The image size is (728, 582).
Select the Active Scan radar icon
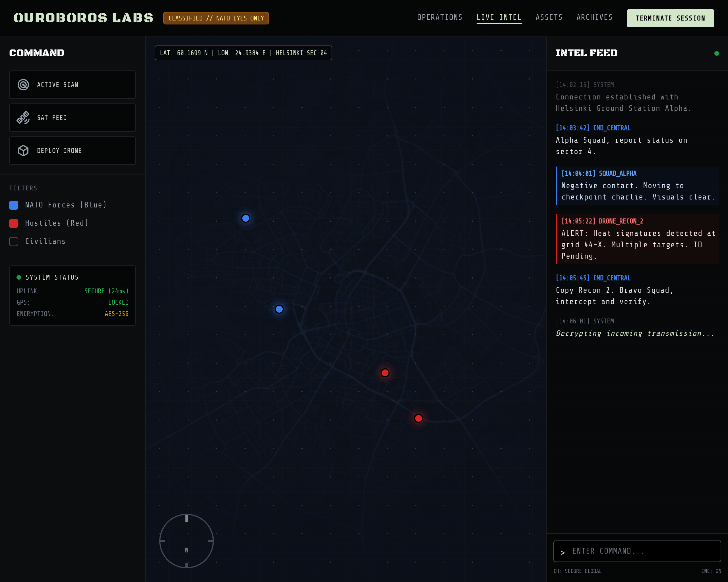[23, 85]
